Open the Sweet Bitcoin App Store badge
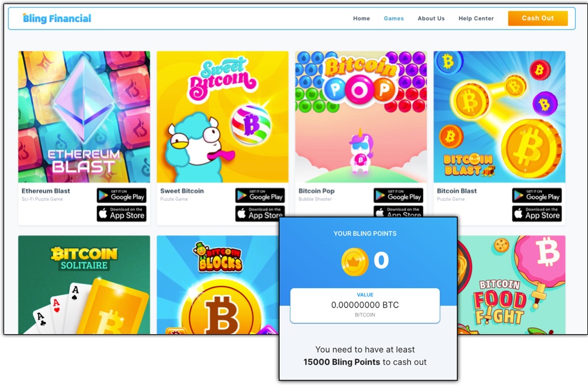588x385 pixels. tap(260, 213)
